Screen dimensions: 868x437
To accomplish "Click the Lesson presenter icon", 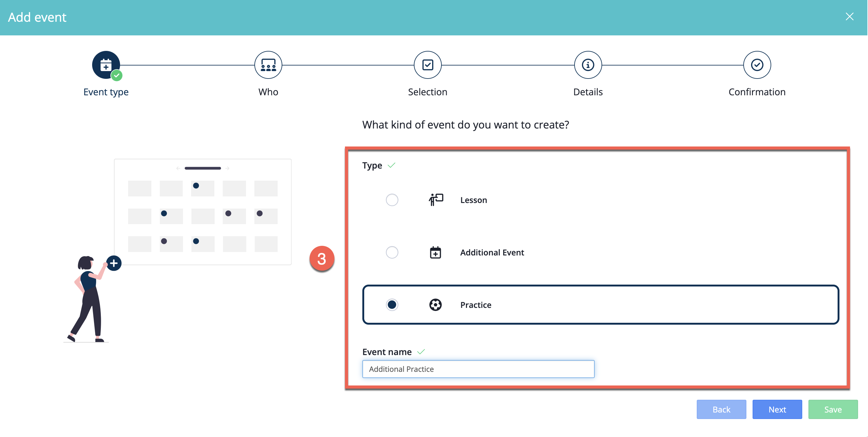I will click(436, 200).
